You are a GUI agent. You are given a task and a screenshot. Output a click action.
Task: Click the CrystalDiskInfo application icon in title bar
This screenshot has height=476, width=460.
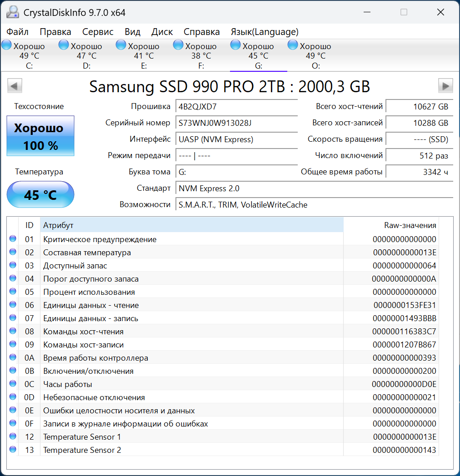tap(13, 12)
